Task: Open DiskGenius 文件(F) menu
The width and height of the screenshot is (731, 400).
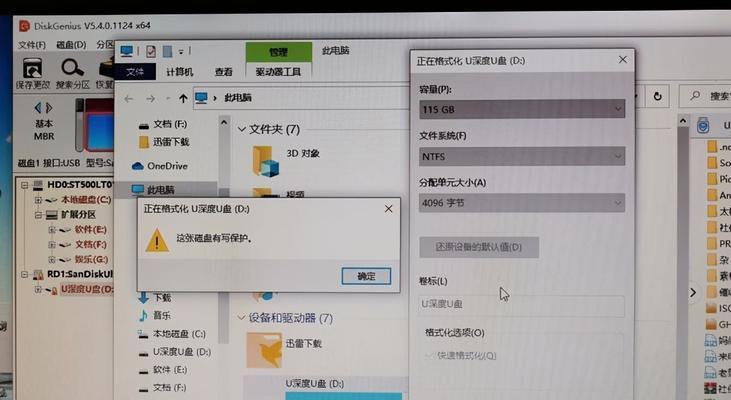Action: pyautogui.click(x=32, y=45)
